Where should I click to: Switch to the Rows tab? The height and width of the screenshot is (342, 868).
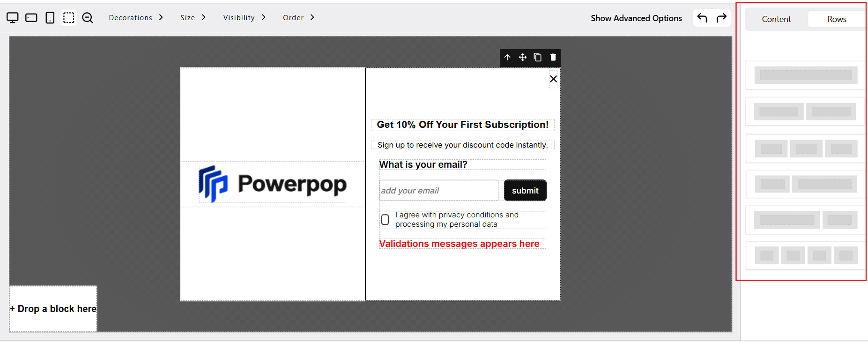click(x=837, y=19)
